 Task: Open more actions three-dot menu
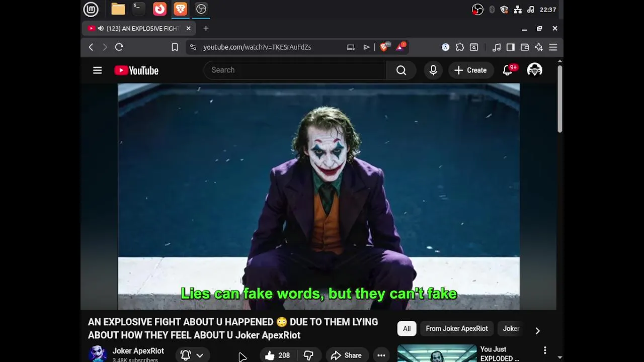click(x=381, y=355)
